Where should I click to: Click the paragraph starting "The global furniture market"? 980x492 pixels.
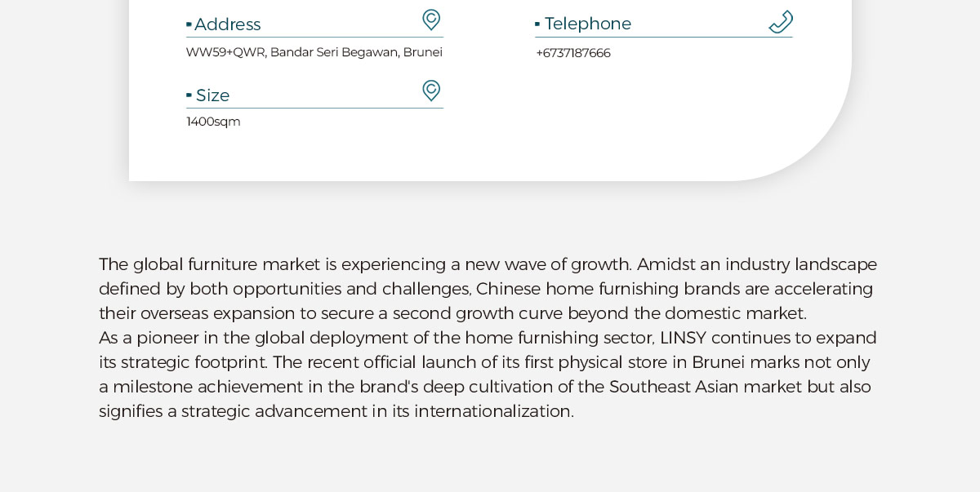click(488, 289)
